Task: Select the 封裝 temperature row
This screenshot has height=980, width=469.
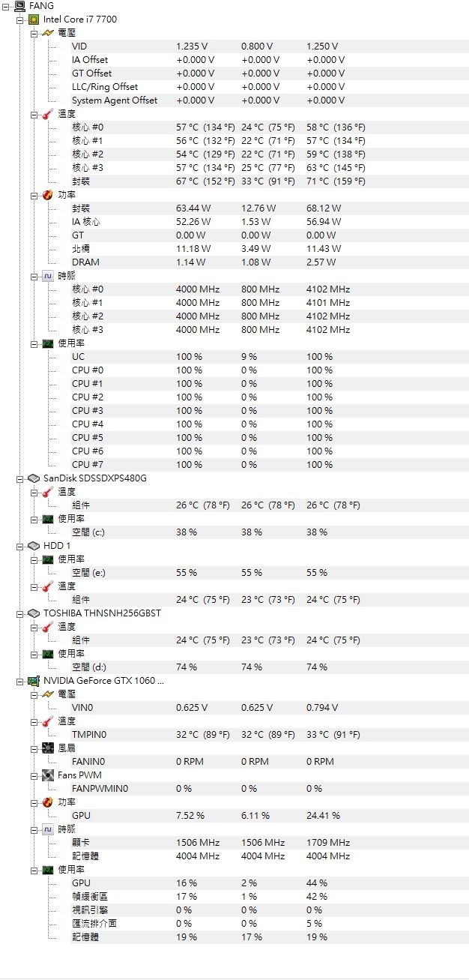Action: [x=219, y=181]
